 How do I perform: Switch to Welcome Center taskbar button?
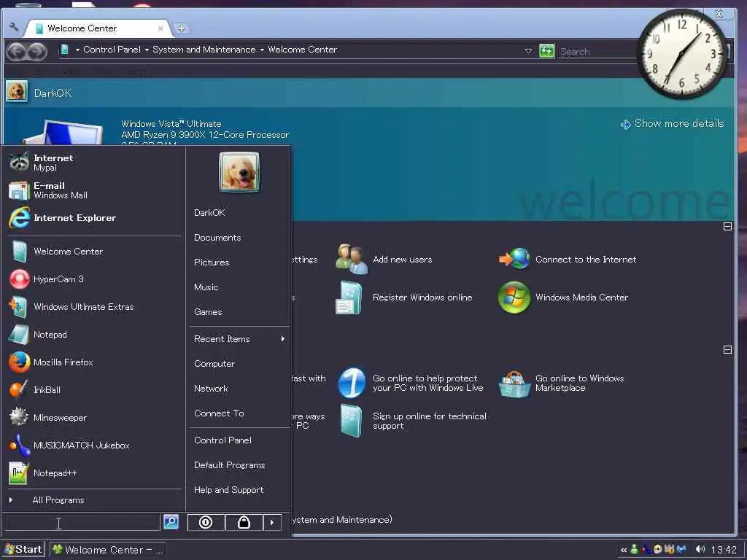point(108,550)
